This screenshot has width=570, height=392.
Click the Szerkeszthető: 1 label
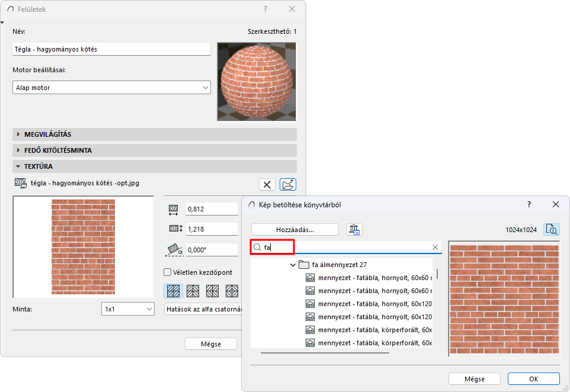tap(272, 31)
